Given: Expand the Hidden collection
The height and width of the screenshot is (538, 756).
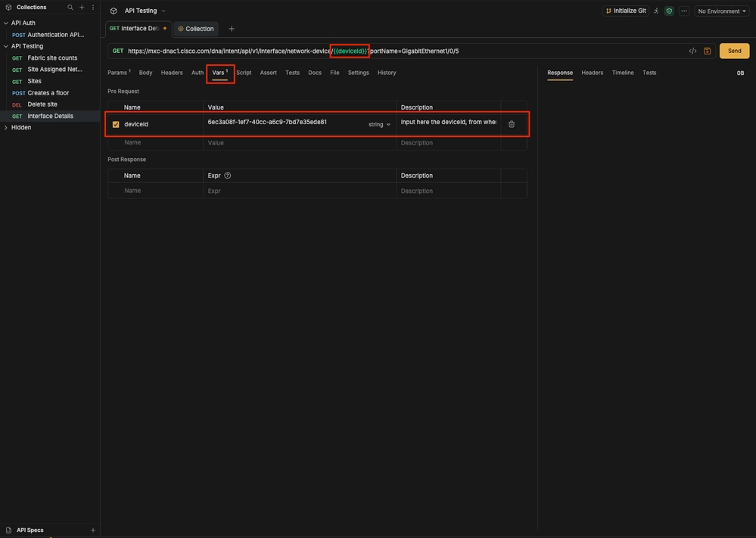Looking at the screenshot, I should click(x=6, y=127).
